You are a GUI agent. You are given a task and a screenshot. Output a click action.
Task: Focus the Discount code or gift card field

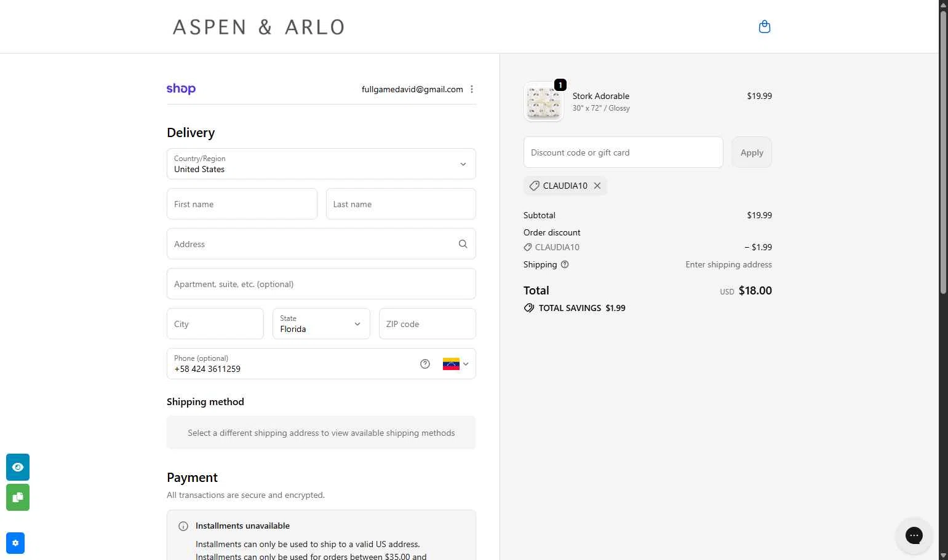click(x=623, y=152)
